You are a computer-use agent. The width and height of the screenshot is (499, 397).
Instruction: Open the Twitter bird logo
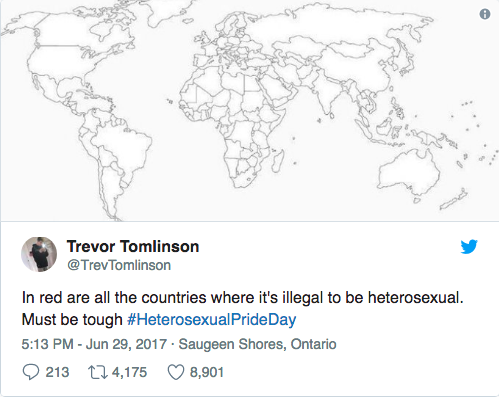pyautogui.click(x=469, y=247)
